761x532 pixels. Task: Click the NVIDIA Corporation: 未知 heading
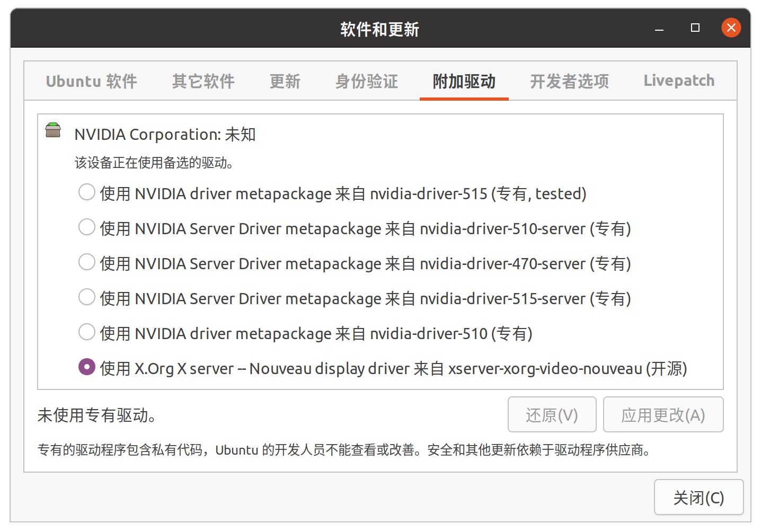click(165, 135)
